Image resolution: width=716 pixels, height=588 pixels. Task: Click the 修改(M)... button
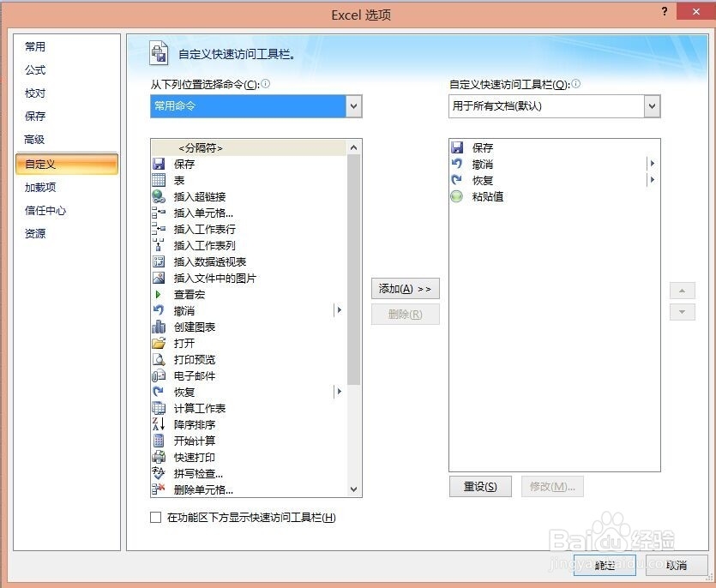(552, 487)
